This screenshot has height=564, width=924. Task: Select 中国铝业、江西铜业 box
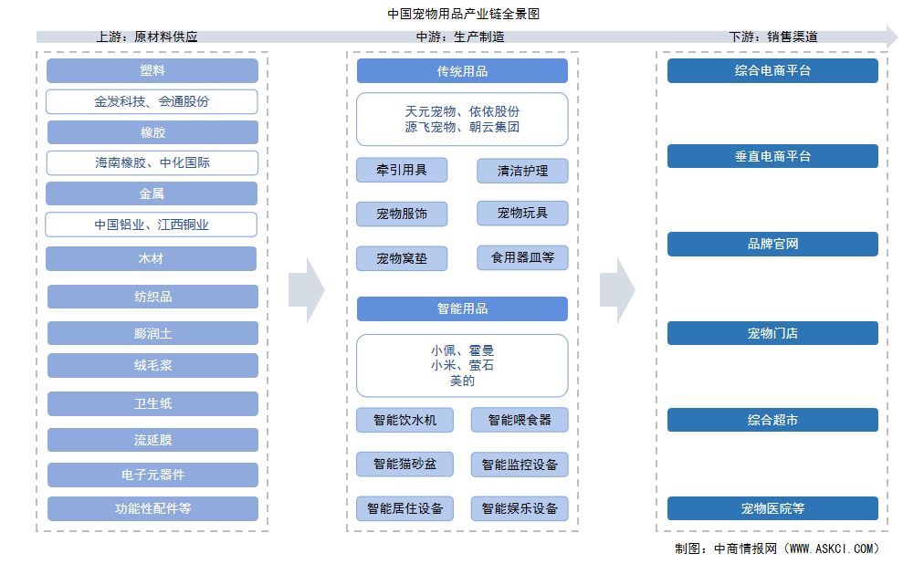click(152, 225)
